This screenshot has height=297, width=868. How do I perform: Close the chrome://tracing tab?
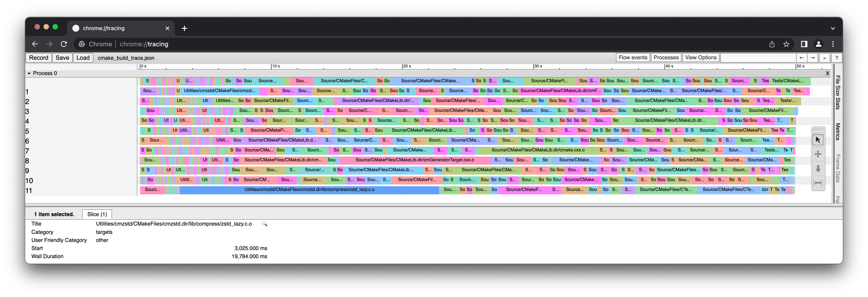pos(167,28)
